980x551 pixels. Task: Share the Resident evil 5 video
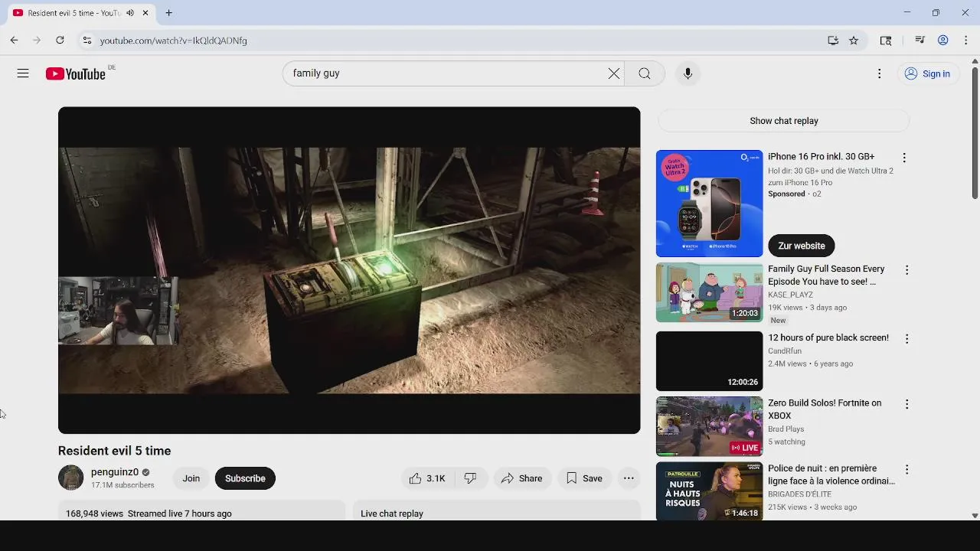click(x=521, y=478)
